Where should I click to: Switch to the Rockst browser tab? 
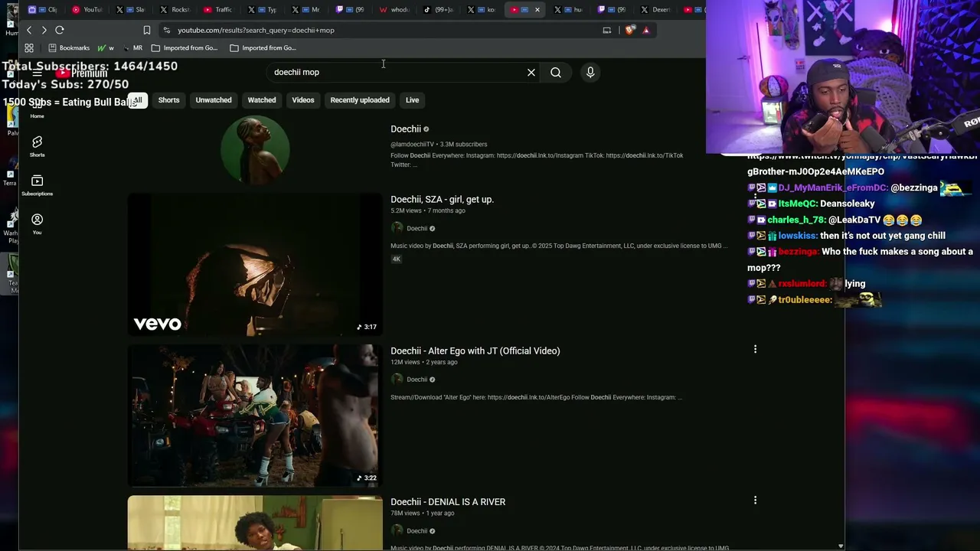(175, 10)
